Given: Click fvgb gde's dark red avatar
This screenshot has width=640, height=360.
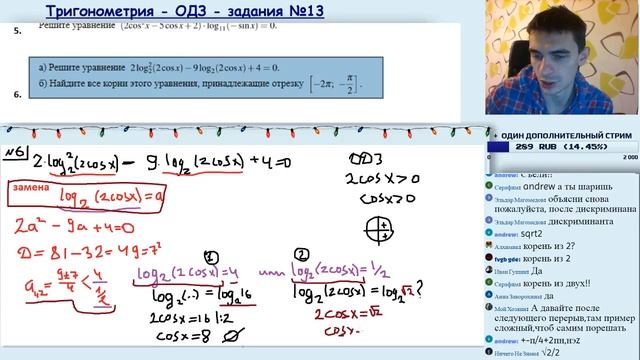Looking at the screenshot, I should click(x=489, y=258).
